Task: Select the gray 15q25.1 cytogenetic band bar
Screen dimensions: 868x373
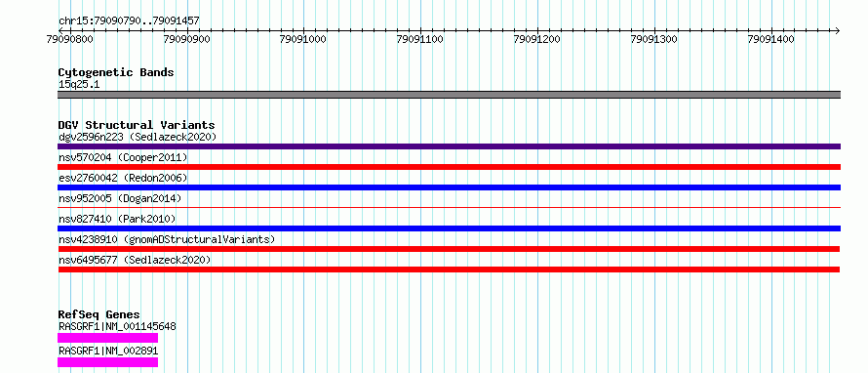Action: point(449,95)
